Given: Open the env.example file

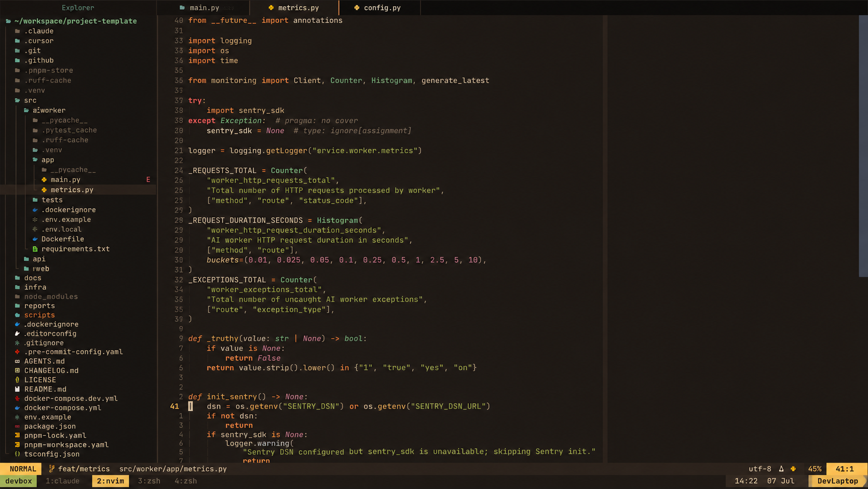Looking at the screenshot, I should pyautogui.click(x=48, y=417).
